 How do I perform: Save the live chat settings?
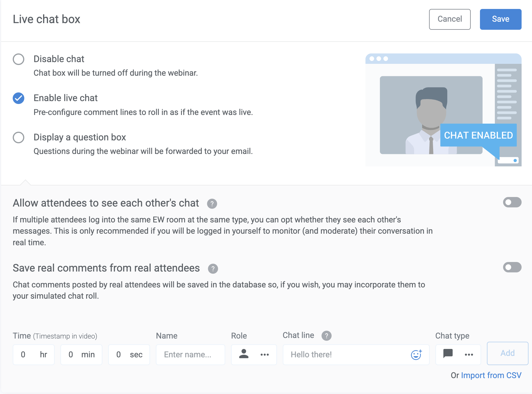click(x=500, y=19)
